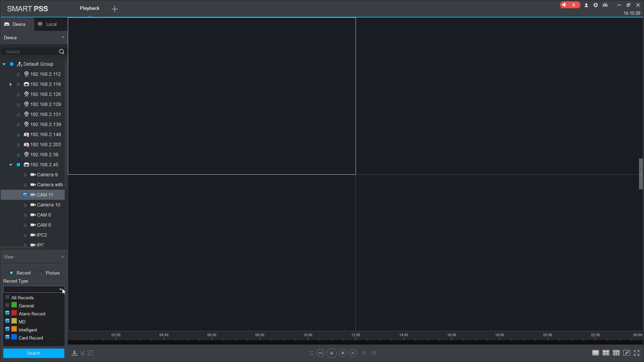Viewport: 644px width, 362px height.
Task: Enter fullscreen mode icon
Action: point(637,353)
